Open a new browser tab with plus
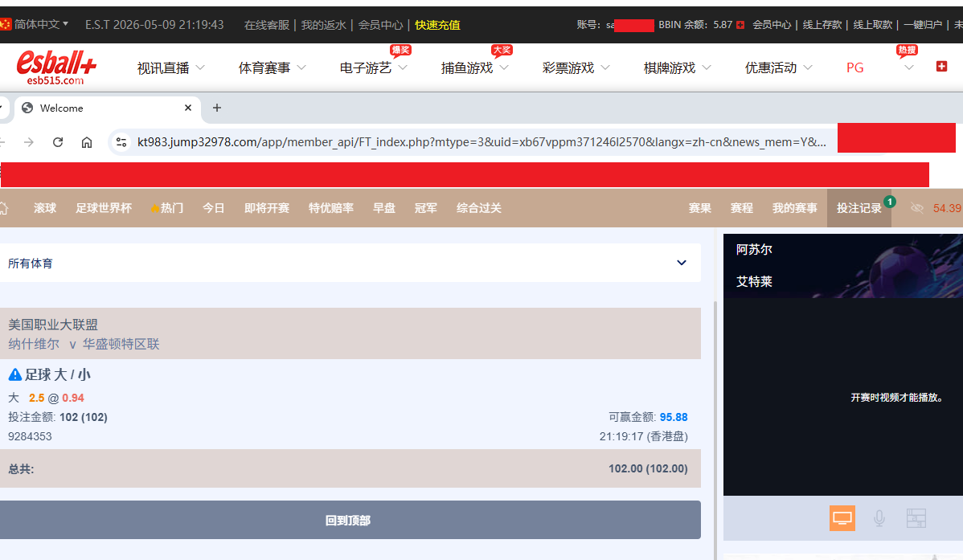 pyautogui.click(x=217, y=108)
